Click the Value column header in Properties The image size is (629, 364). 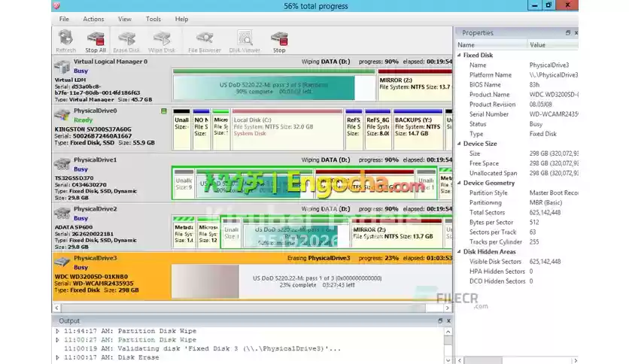(537, 44)
